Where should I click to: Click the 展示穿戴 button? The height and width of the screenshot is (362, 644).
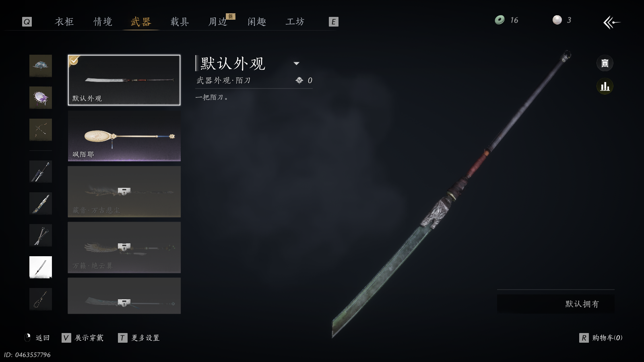(83, 338)
